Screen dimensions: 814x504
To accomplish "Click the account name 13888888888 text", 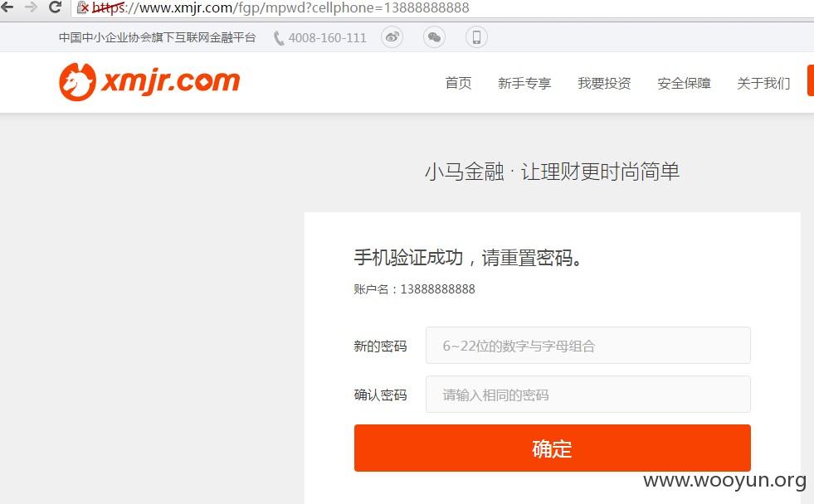I will (437, 288).
